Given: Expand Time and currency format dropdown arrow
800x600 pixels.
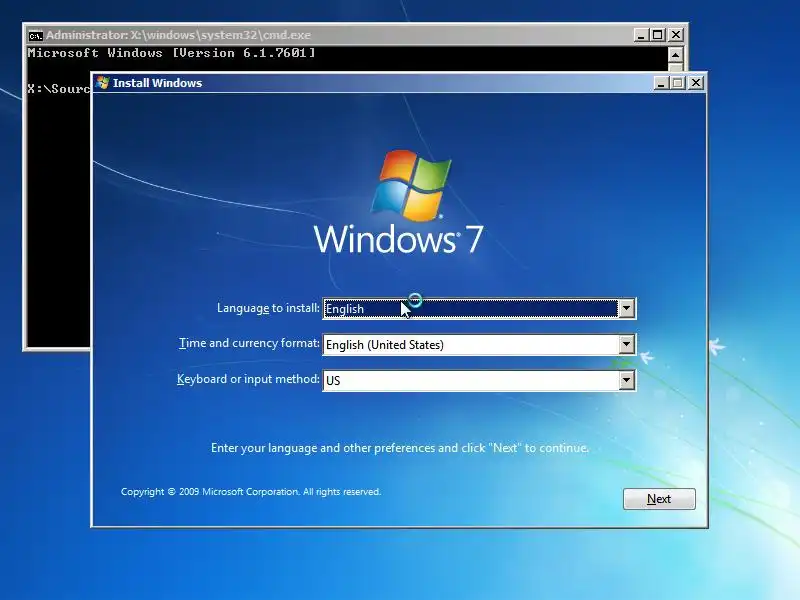Looking at the screenshot, I should [627, 344].
